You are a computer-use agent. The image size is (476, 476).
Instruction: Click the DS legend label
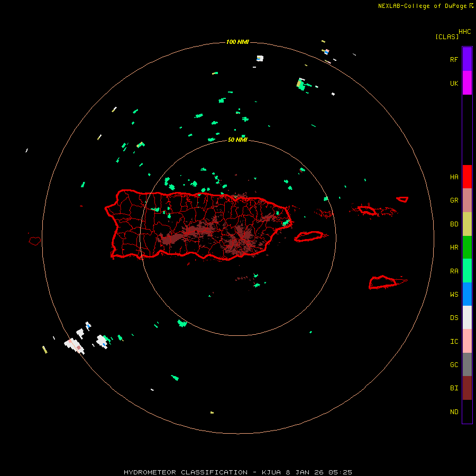click(454, 318)
